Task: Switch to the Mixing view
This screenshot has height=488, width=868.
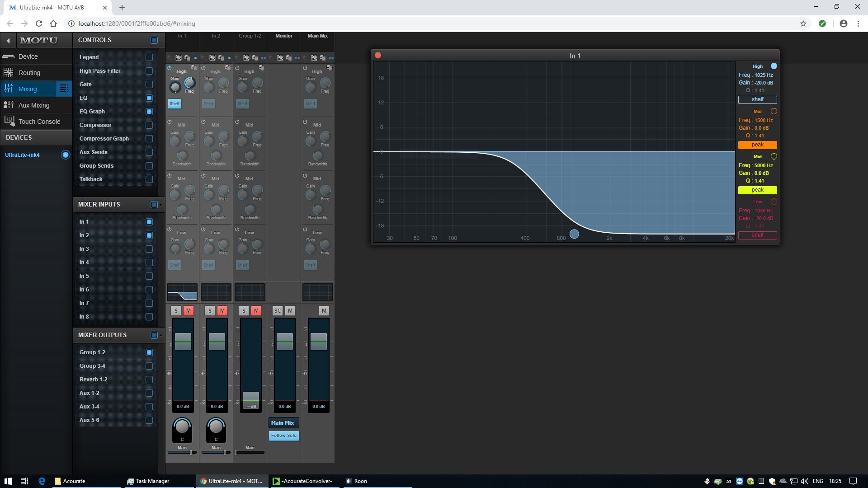Action: click(28, 89)
